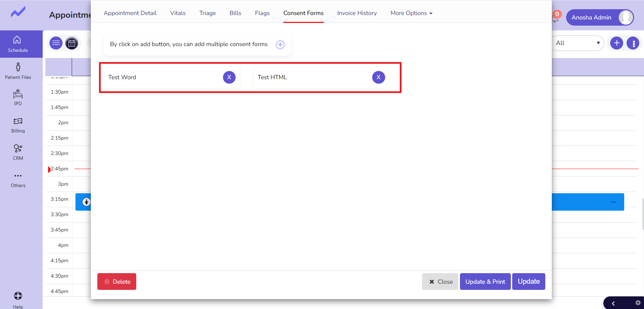Go to IPD module in sidebar

(x=18, y=98)
